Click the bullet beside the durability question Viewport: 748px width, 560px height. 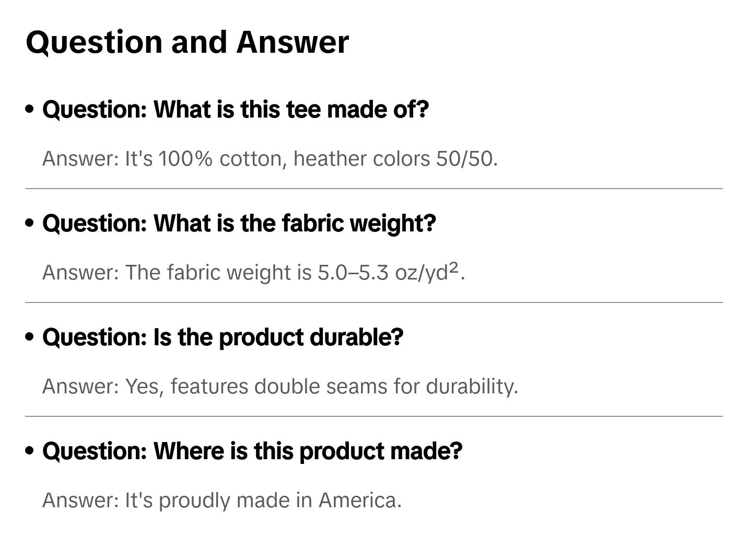[30, 337]
